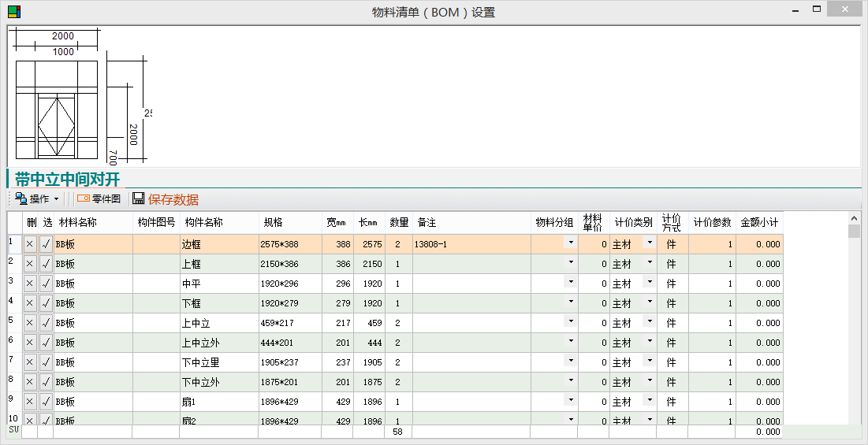Expand the 物料分组 dropdown for 上中立外 row
The height and width of the screenshot is (445, 868).
pyautogui.click(x=570, y=341)
